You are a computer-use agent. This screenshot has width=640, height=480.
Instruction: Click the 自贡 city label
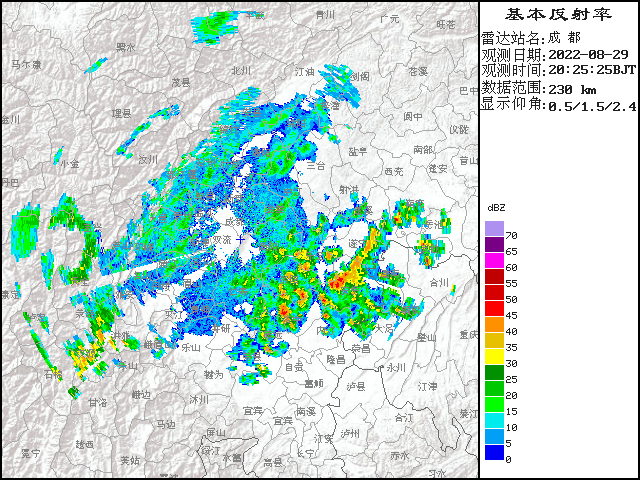coord(293,366)
